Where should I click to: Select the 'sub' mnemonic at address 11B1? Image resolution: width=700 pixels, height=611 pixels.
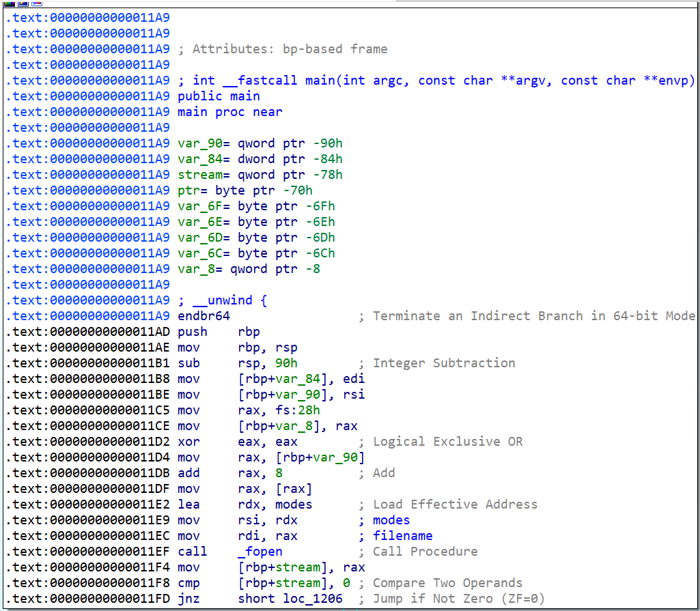(189, 363)
